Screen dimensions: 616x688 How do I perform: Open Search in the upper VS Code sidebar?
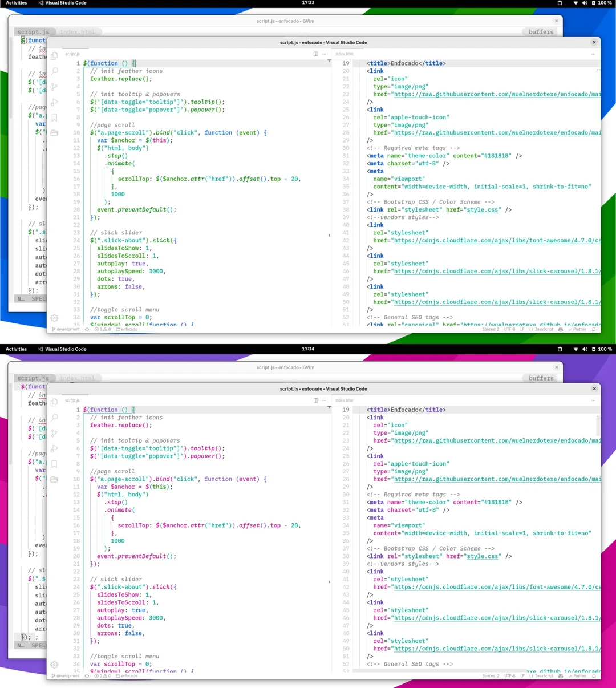tap(54, 71)
